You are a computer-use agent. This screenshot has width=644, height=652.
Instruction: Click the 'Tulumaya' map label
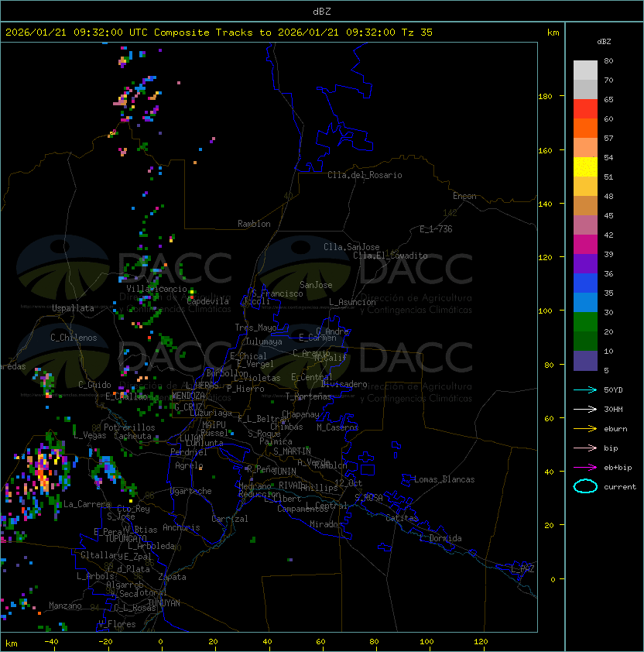point(264,341)
